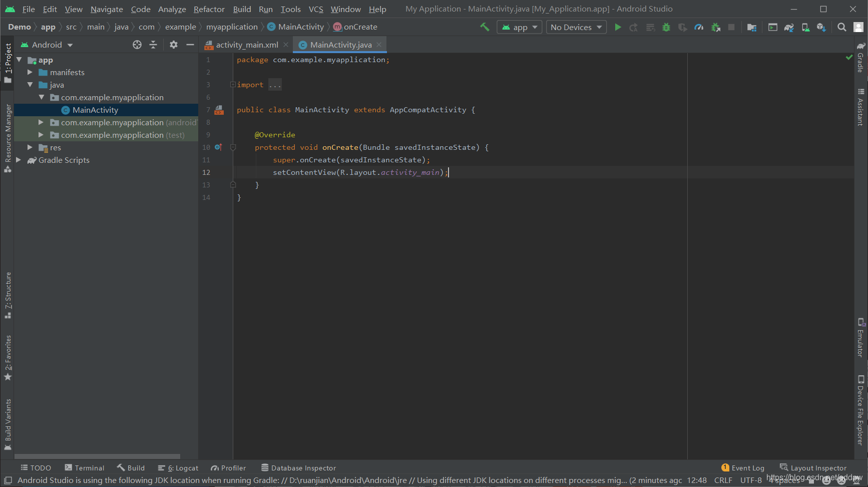Screen dimensions: 868x487
Task: Toggle the 2: Favorites tool window
Action: (x=8, y=358)
